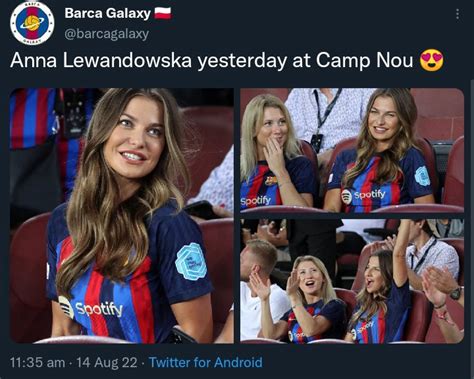Click the sleeve badge in the top-right photo
Screen dimensions: 474x379
[x=422, y=176]
